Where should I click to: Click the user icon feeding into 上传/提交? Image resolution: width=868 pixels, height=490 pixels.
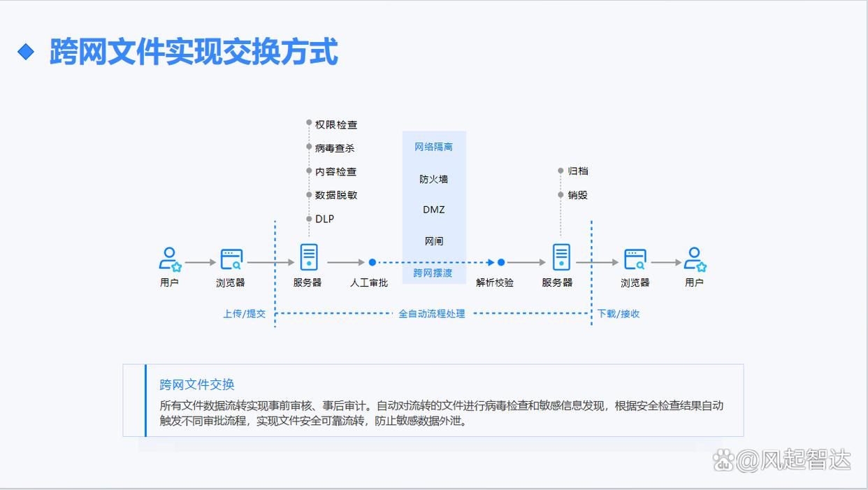click(170, 259)
